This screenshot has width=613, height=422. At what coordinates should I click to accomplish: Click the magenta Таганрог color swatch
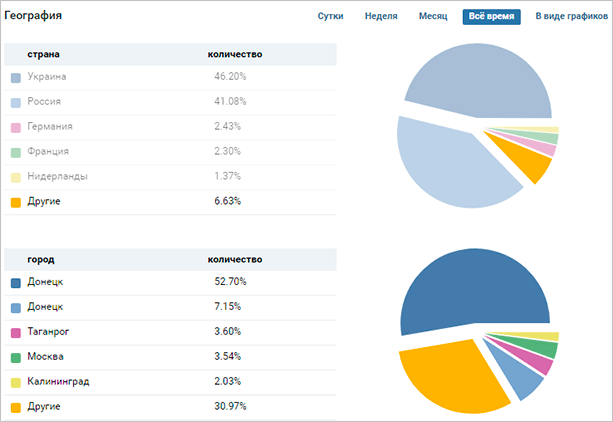16,333
